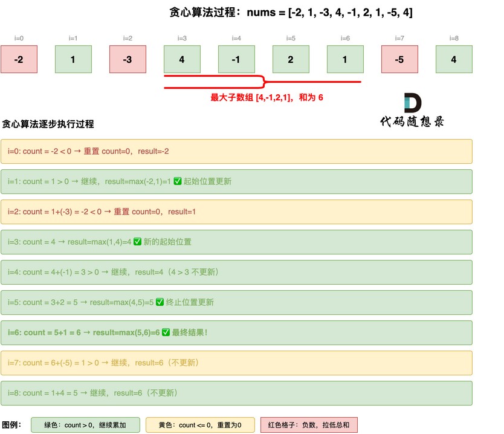Select the green legend box for count > 0

(85, 425)
